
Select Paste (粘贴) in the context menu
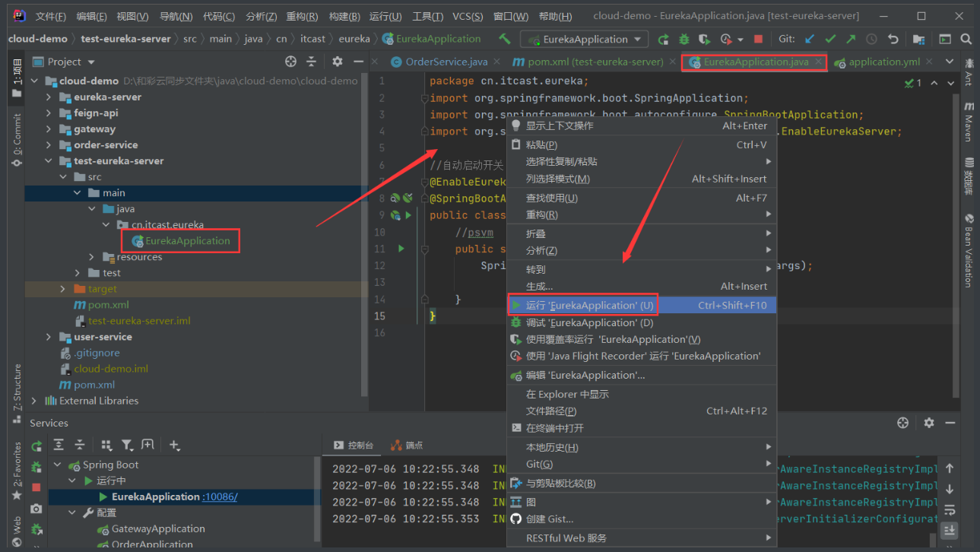click(x=641, y=144)
